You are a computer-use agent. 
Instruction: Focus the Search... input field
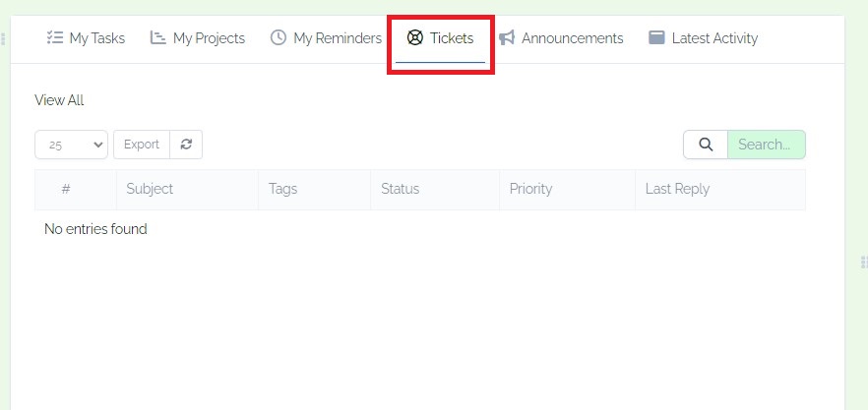[x=766, y=145]
